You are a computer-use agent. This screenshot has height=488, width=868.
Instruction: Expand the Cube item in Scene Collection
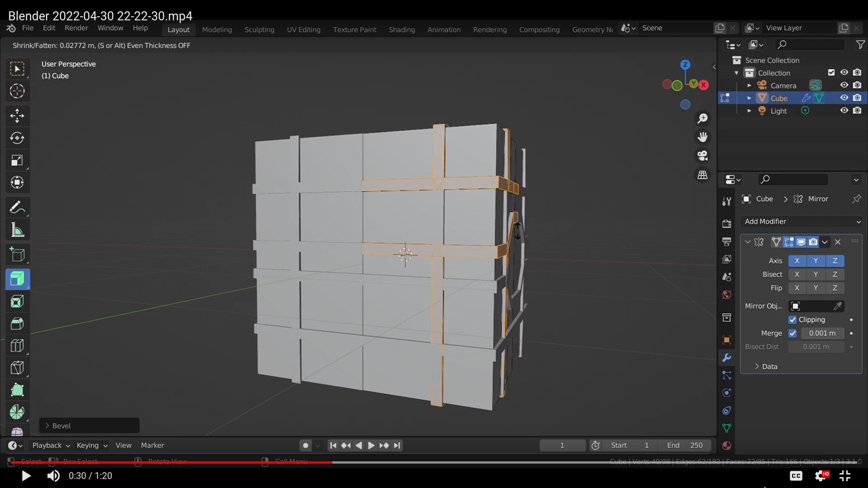[x=749, y=98]
